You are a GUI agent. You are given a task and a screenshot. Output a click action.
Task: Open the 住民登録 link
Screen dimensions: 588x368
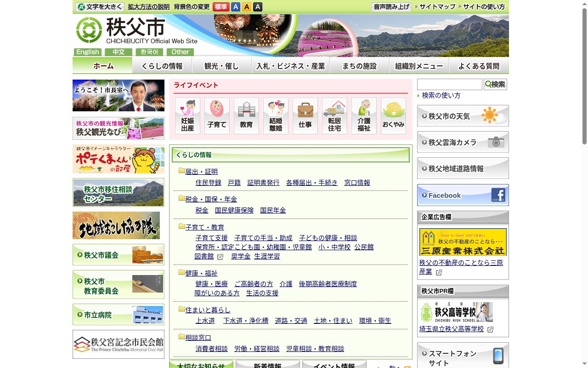coord(209,183)
